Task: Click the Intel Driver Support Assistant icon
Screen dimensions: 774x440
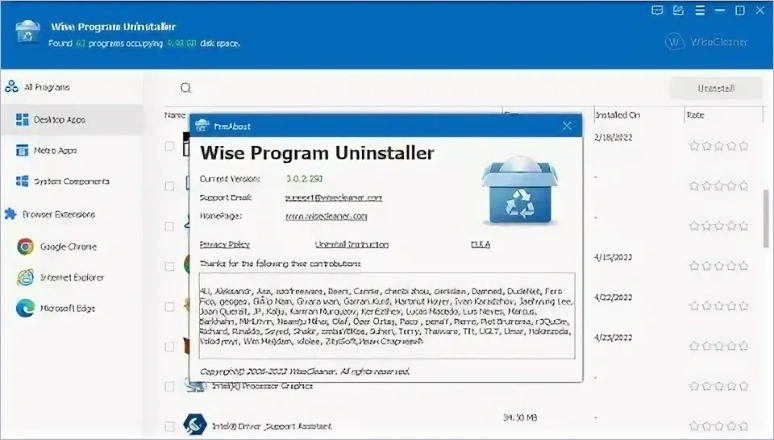Action: point(194,424)
